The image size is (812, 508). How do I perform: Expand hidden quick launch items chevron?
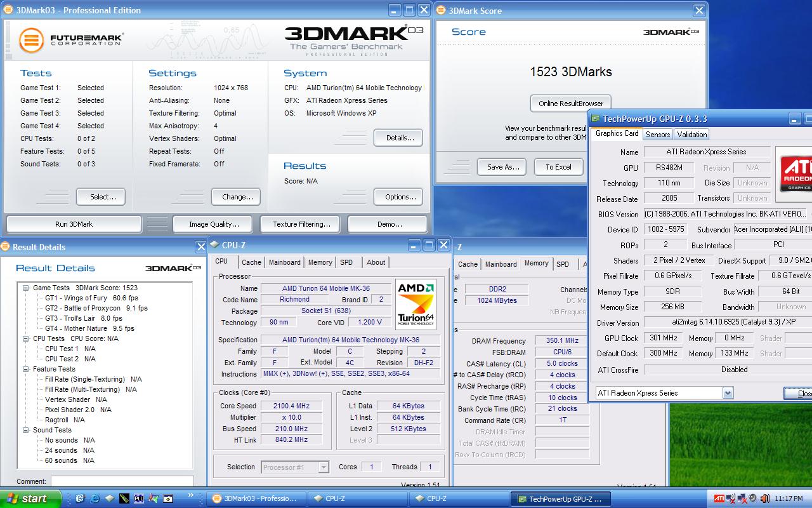(x=191, y=495)
